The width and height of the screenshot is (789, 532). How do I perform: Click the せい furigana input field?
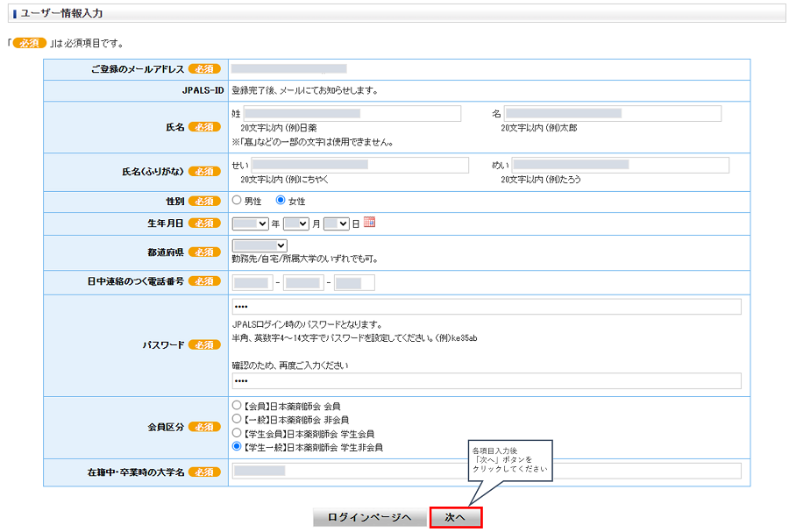click(x=359, y=166)
